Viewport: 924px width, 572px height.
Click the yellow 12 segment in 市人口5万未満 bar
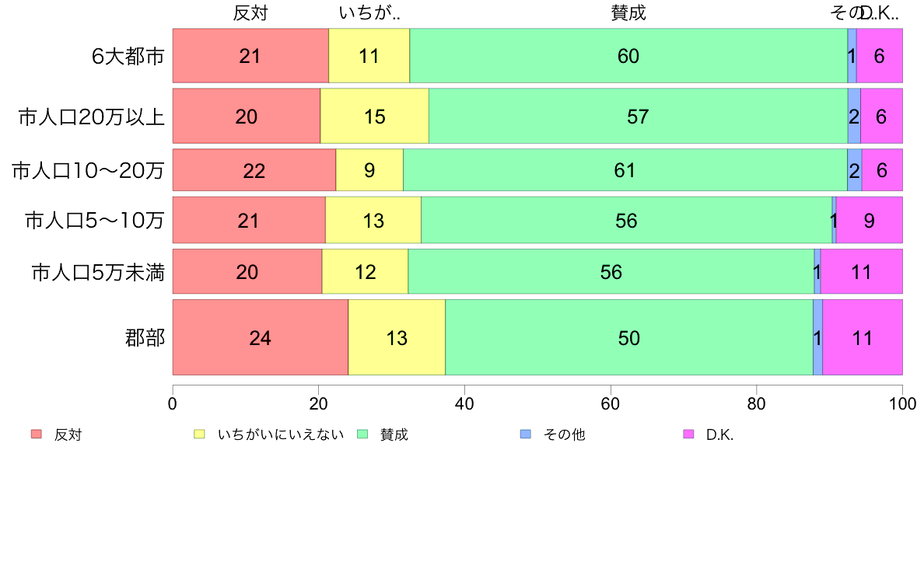(x=365, y=272)
